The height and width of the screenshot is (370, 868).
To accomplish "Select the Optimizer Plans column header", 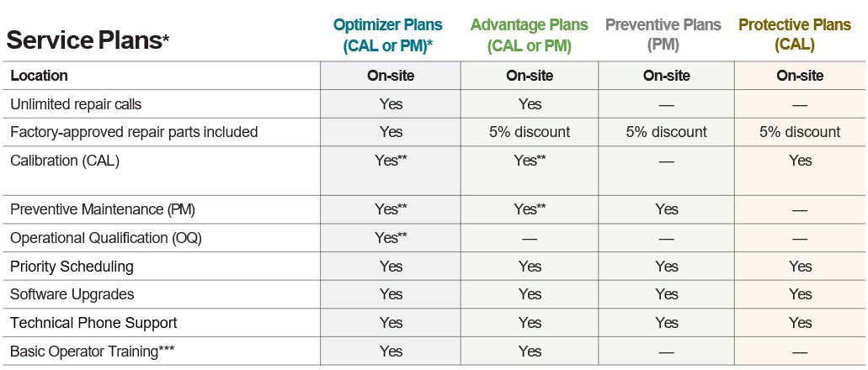I will tap(387, 35).
